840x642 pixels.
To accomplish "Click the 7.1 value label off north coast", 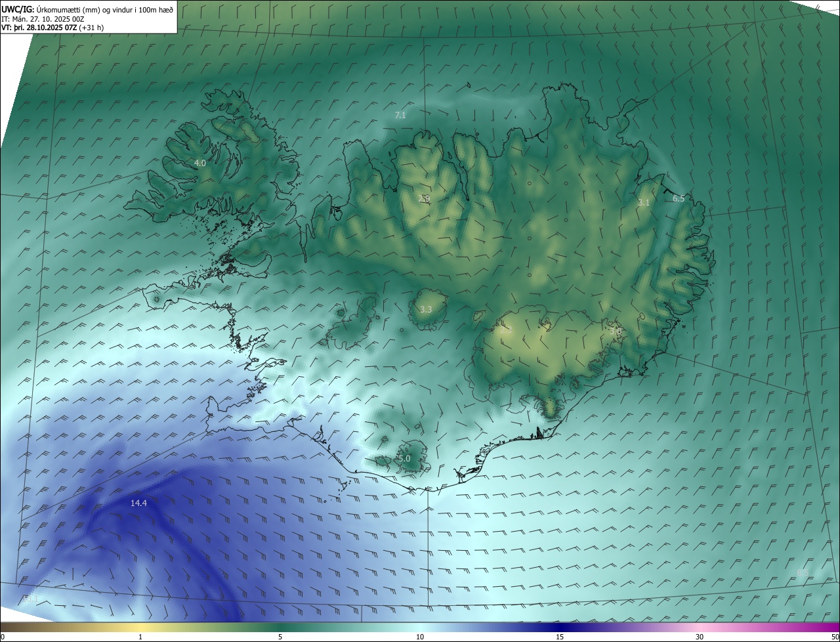I will (400, 115).
